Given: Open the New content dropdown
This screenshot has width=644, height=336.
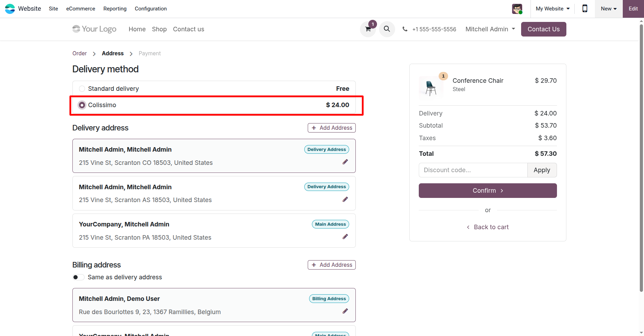Looking at the screenshot, I should click(x=608, y=9).
